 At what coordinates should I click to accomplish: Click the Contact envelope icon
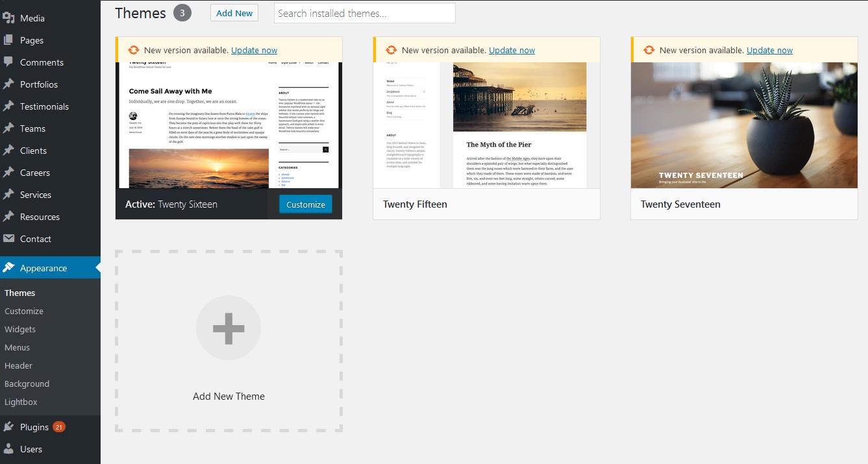pos(8,239)
